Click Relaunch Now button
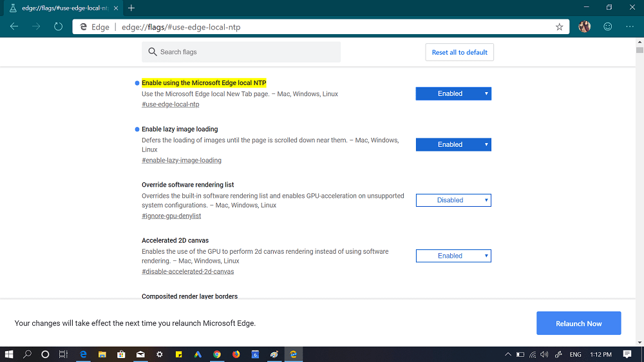This screenshot has width=644, height=362. [579, 323]
